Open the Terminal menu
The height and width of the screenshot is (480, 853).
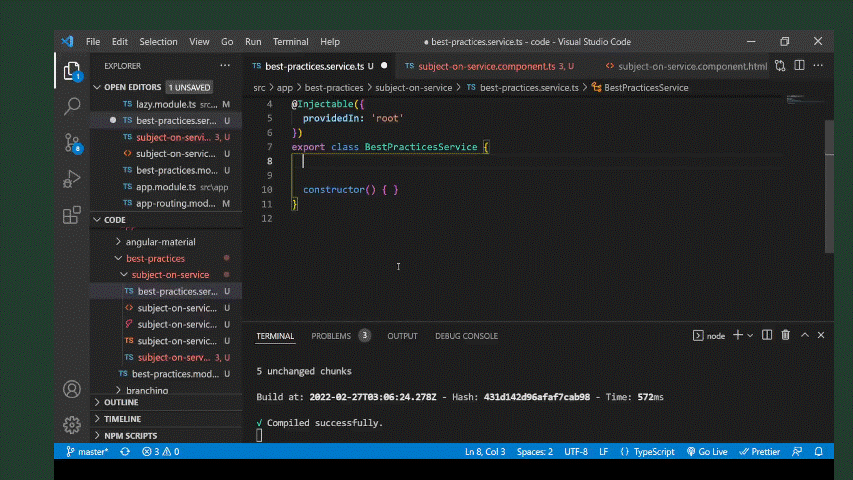coord(290,42)
